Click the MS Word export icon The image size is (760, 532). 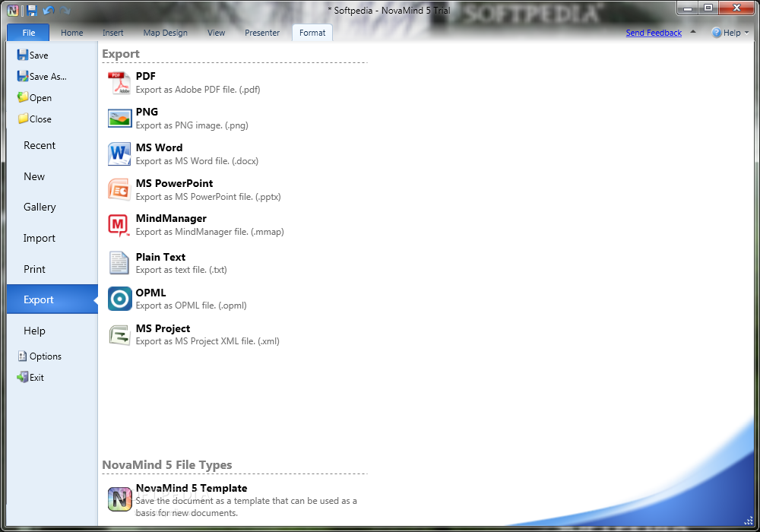point(119,154)
